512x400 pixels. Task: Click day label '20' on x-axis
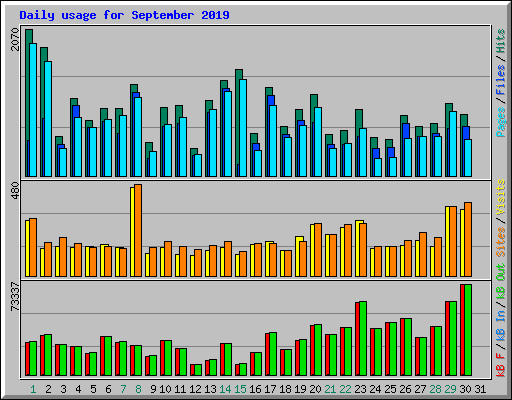(315, 389)
